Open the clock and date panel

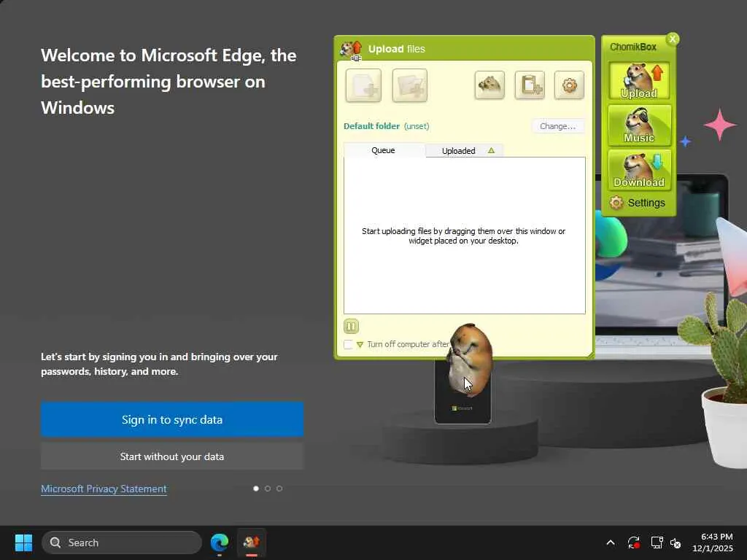click(x=713, y=542)
